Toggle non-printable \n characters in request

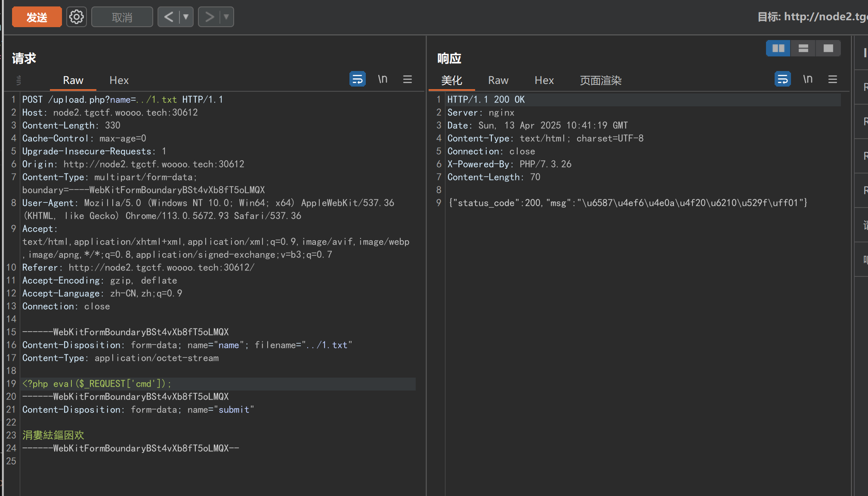point(383,79)
